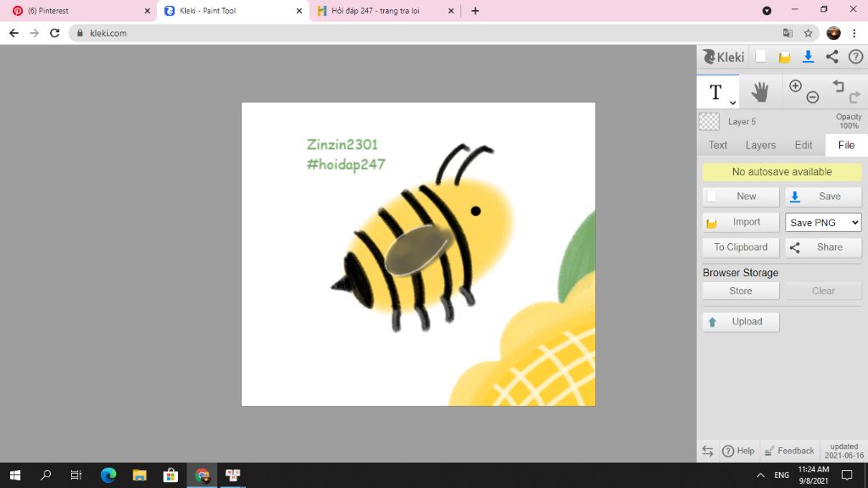The width and height of the screenshot is (868, 488).
Task: Click the drawing canvas with the bee
Action: pyautogui.click(x=419, y=254)
